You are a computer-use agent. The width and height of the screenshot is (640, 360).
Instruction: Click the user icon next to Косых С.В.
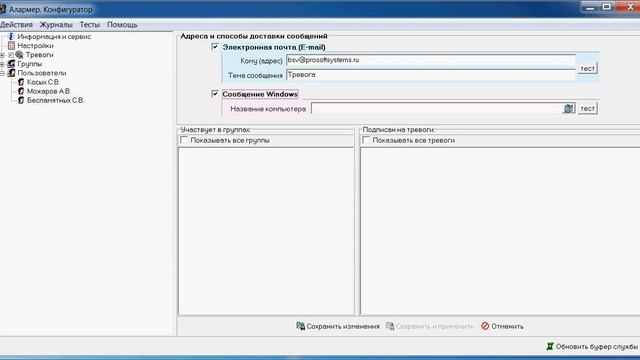click(21, 82)
